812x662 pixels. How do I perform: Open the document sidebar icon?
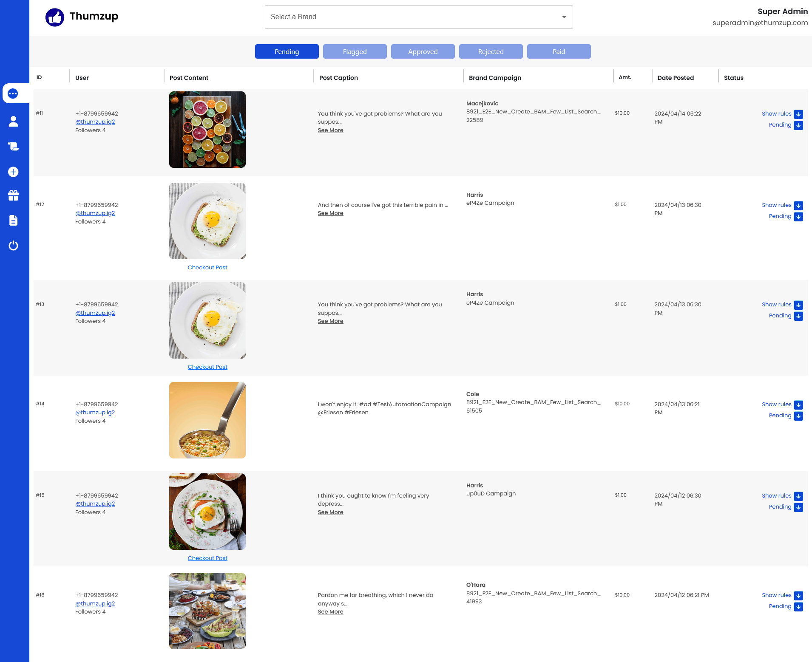13,220
